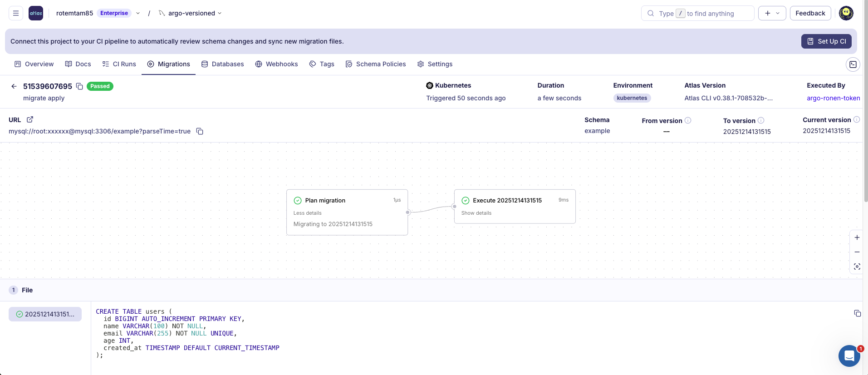Fit the graph to view
The image size is (868, 375).
[857, 266]
